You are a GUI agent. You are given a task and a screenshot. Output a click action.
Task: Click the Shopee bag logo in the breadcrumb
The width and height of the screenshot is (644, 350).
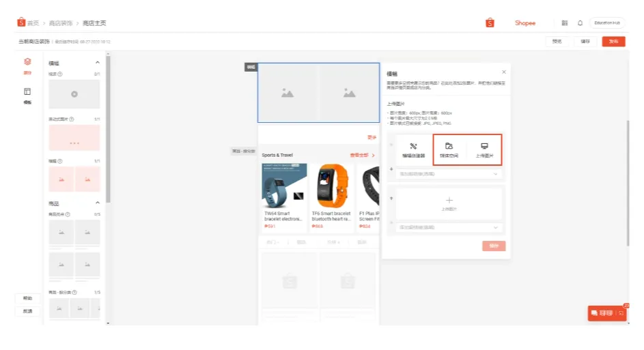pos(21,22)
